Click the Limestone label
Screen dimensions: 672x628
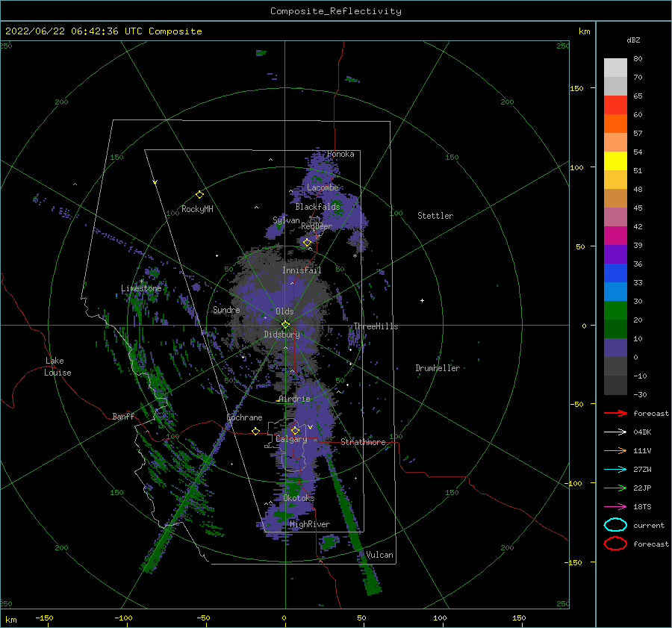(141, 288)
